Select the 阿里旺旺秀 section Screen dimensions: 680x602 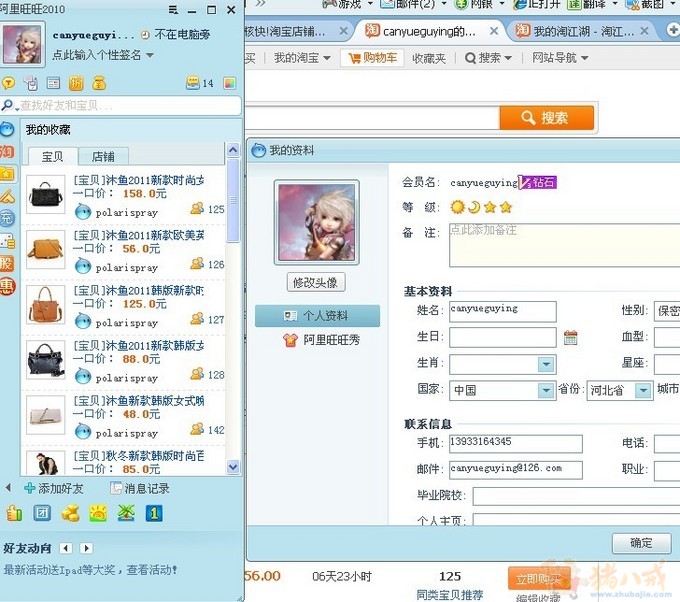tap(321, 340)
